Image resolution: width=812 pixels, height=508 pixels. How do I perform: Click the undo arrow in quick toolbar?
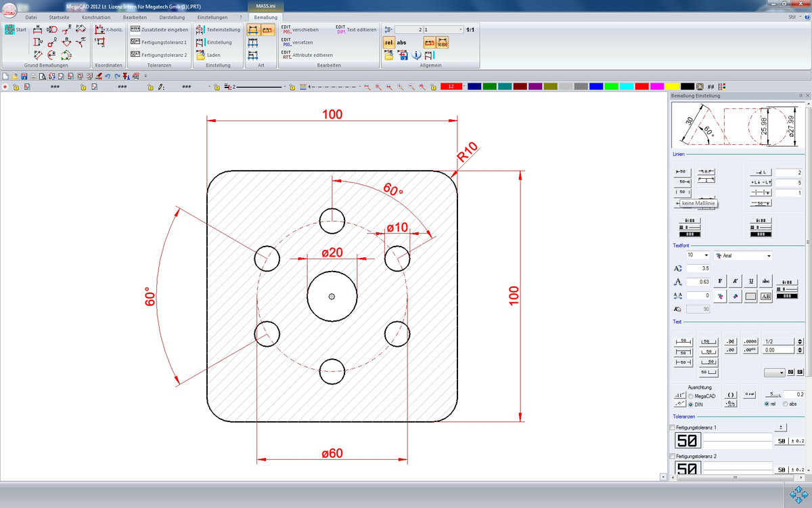(108, 77)
